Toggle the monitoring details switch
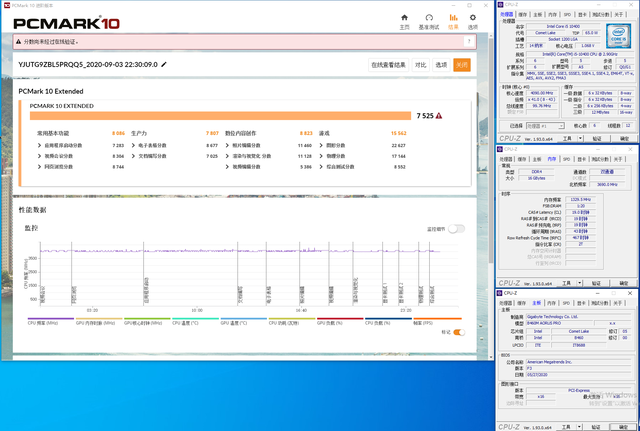Image resolution: width=640 pixels, height=431 pixels. (456, 229)
